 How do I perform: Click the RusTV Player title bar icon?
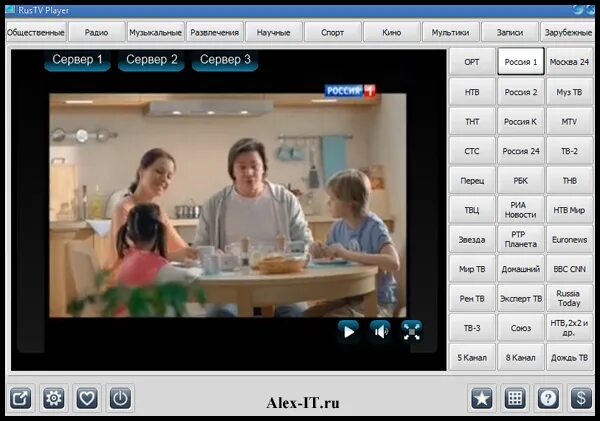click(10, 10)
